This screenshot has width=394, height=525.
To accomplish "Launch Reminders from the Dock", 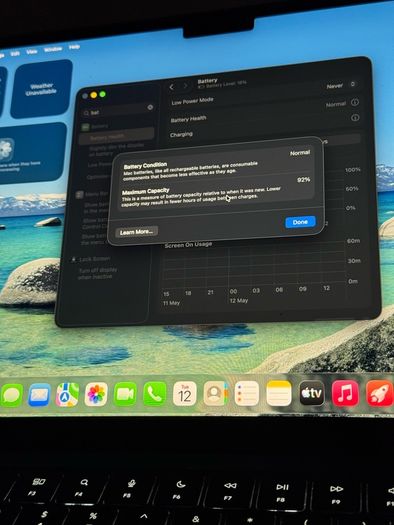I will coord(247,393).
